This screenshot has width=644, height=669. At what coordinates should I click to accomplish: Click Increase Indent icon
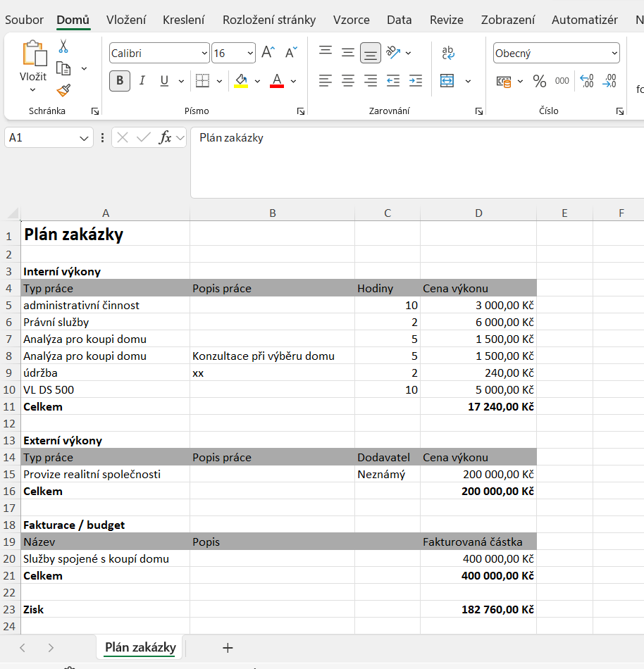pos(415,81)
